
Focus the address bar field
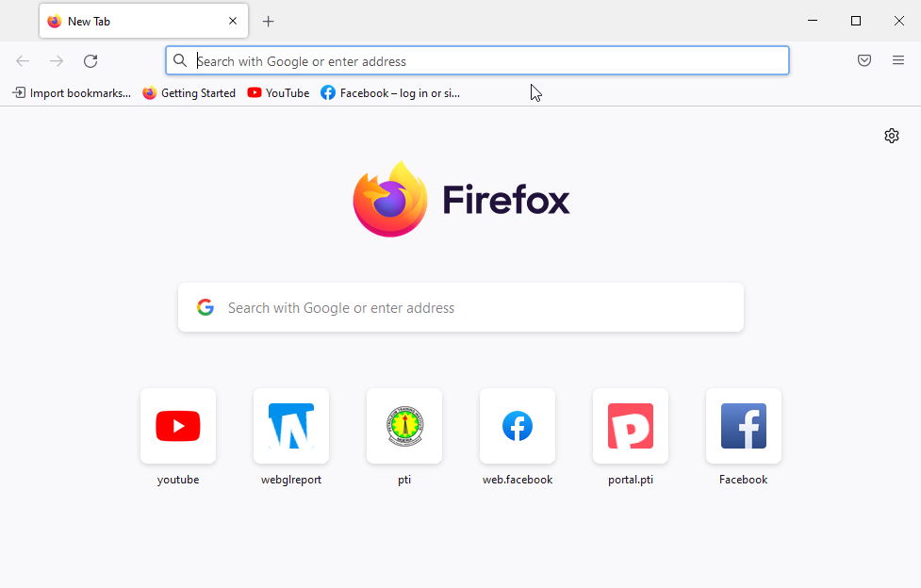point(477,60)
